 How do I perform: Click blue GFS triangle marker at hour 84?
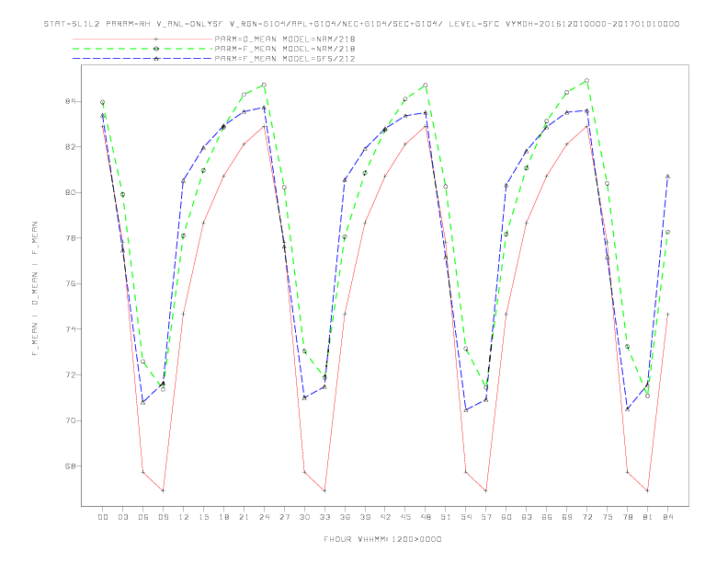pos(667,177)
